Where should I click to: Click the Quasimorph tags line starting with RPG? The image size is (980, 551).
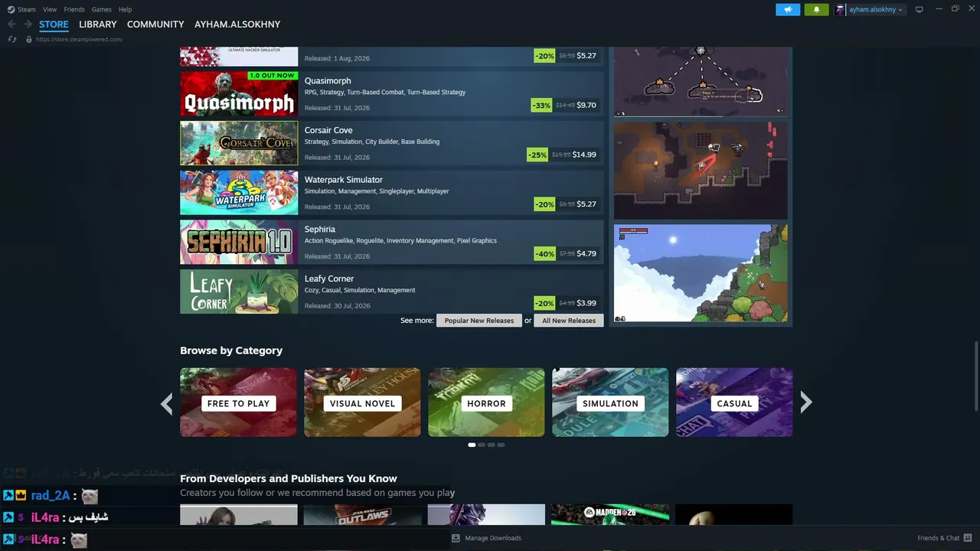[385, 93]
